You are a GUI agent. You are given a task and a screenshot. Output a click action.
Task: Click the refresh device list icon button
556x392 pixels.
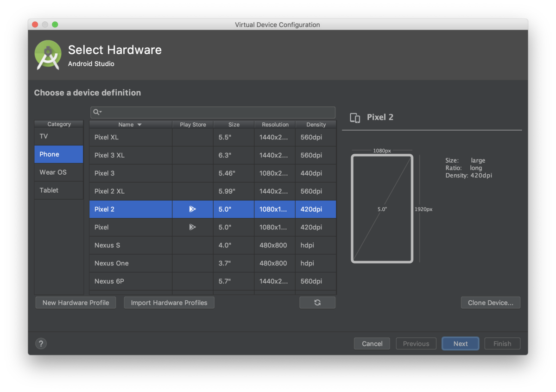(x=317, y=303)
